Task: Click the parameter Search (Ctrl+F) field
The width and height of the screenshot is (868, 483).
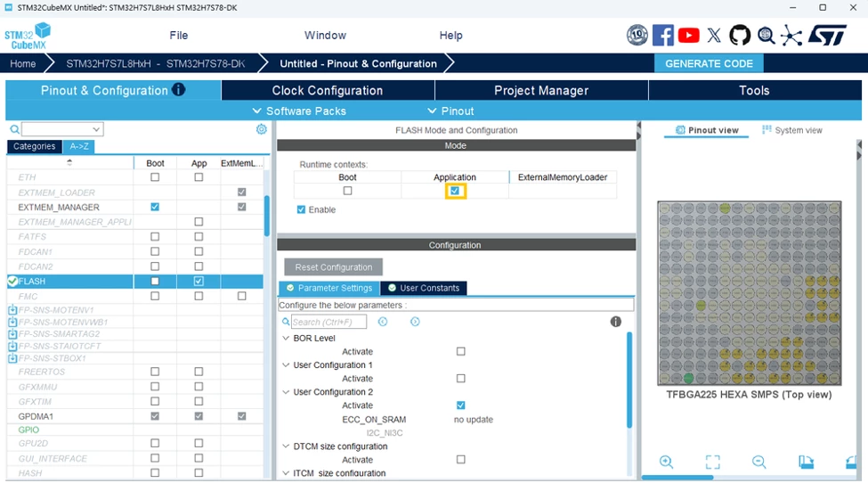Action: point(329,322)
